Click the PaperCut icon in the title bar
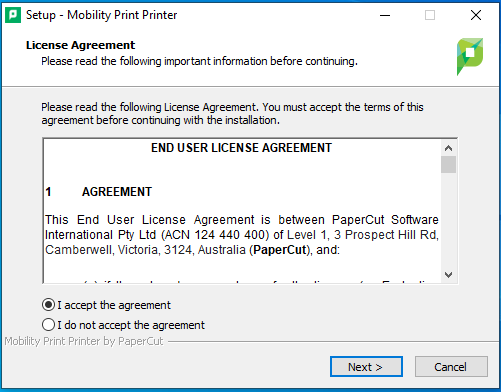The height and width of the screenshot is (392, 501). 13,15
